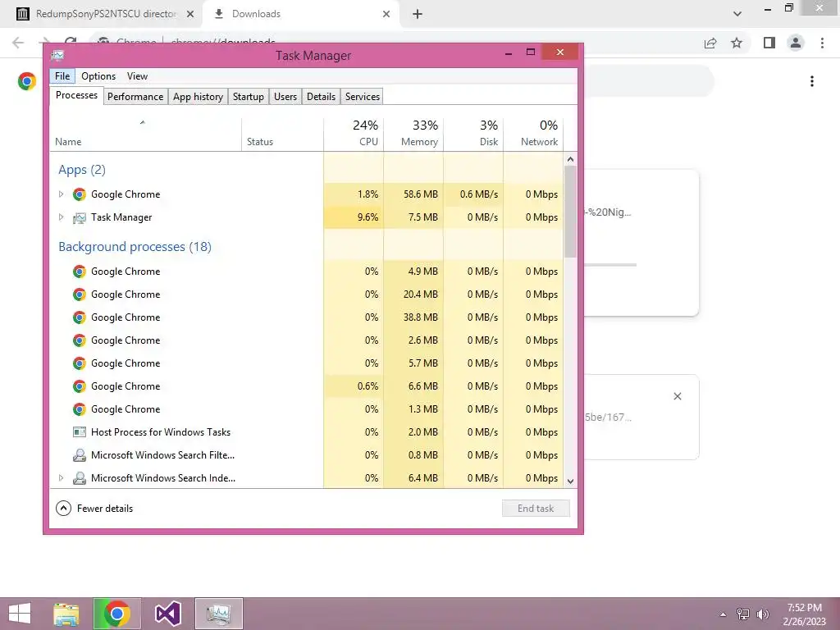Select Chrome background process using 1.3 MB
This screenshot has height=630, width=840.
click(x=306, y=409)
